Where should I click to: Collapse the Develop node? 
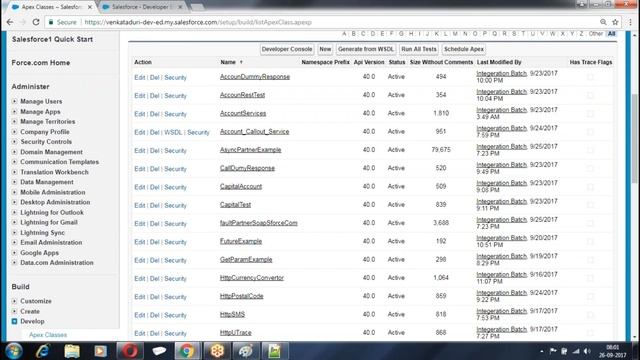click(x=14, y=321)
